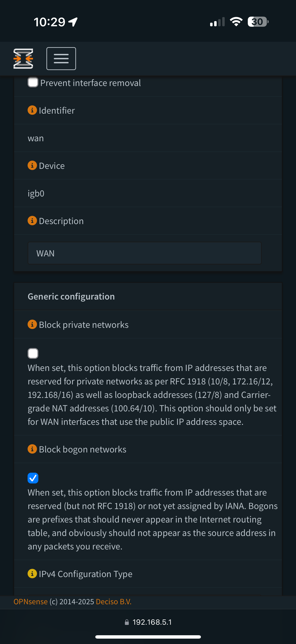Tap the lock icon in address bar
The height and width of the screenshot is (644, 296).
[127, 622]
